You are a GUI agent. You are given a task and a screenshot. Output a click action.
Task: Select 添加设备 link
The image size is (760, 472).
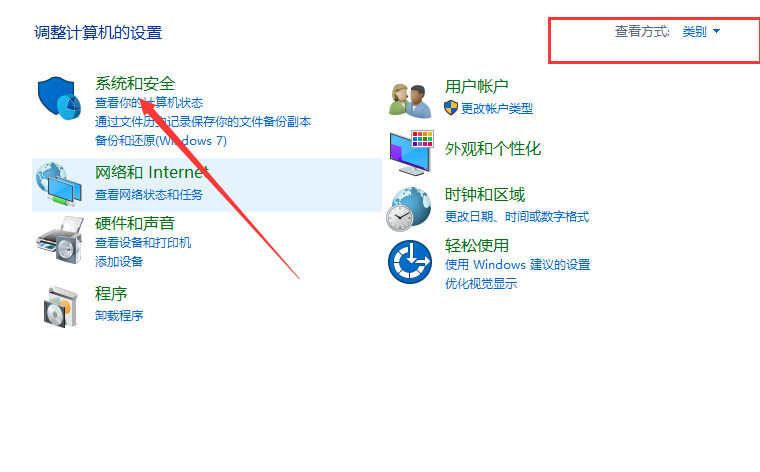[x=119, y=262]
